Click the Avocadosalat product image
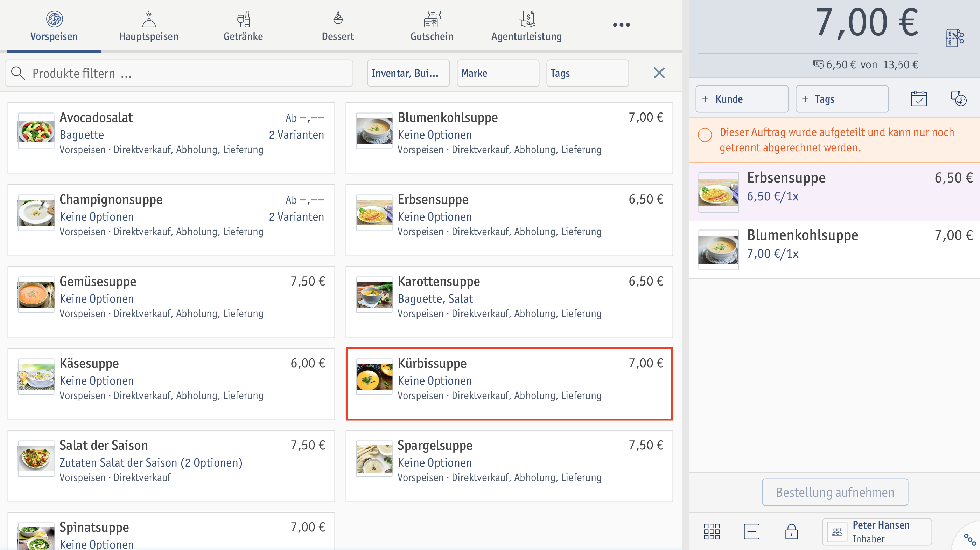980x550 pixels. [36, 131]
